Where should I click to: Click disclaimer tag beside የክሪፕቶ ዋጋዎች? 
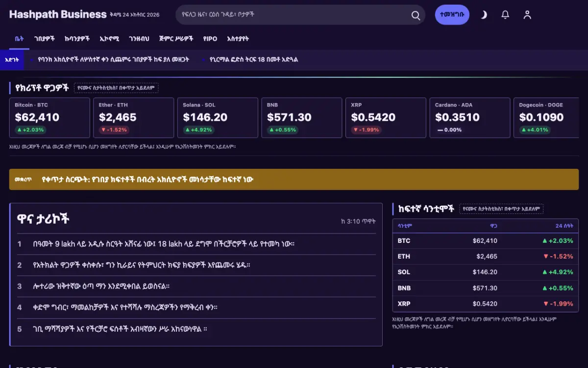pyautogui.click(x=116, y=88)
